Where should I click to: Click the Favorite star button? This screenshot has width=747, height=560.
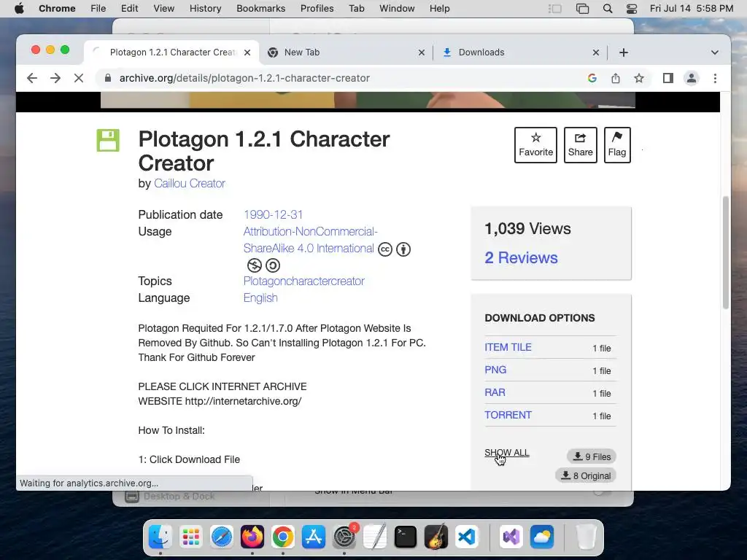coord(535,145)
